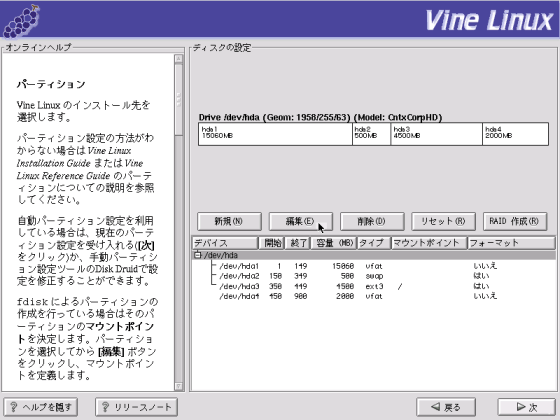
Task: Sort by タイプ column header
Action: pyautogui.click(x=374, y=243)
